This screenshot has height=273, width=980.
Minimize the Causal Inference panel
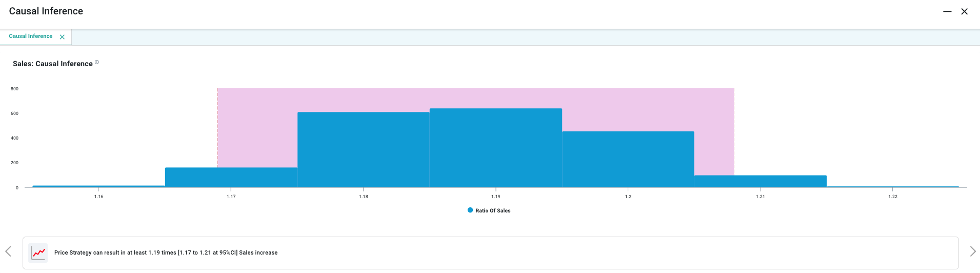pos(947,11)
